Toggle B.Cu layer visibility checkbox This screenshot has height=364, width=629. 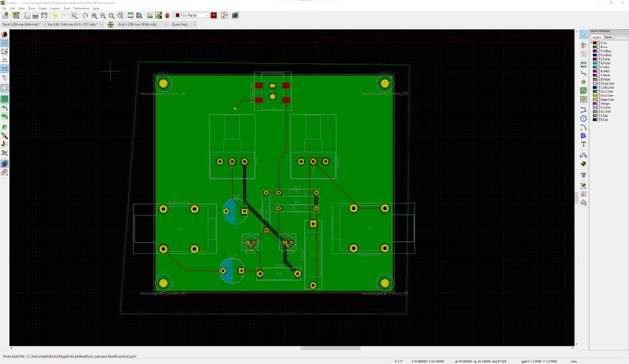598,47
